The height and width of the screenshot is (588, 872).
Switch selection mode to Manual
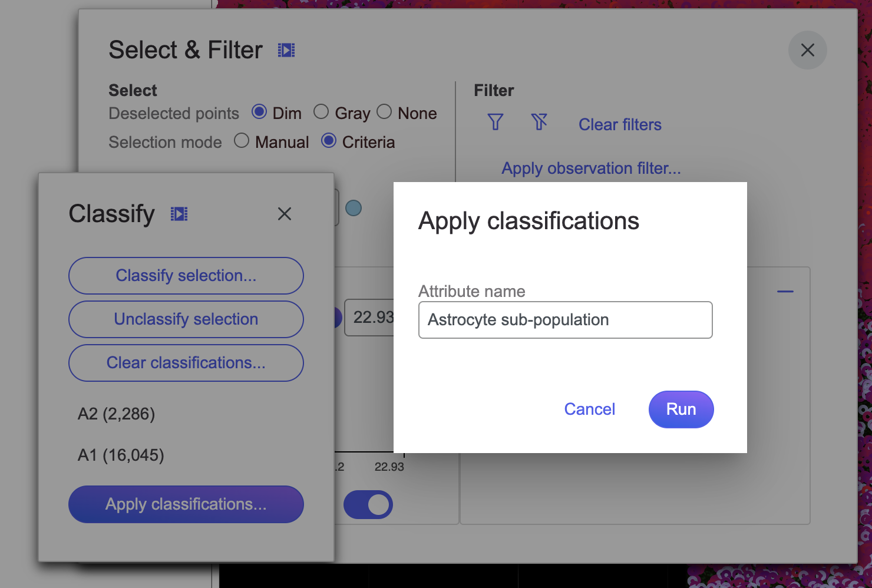242,141
